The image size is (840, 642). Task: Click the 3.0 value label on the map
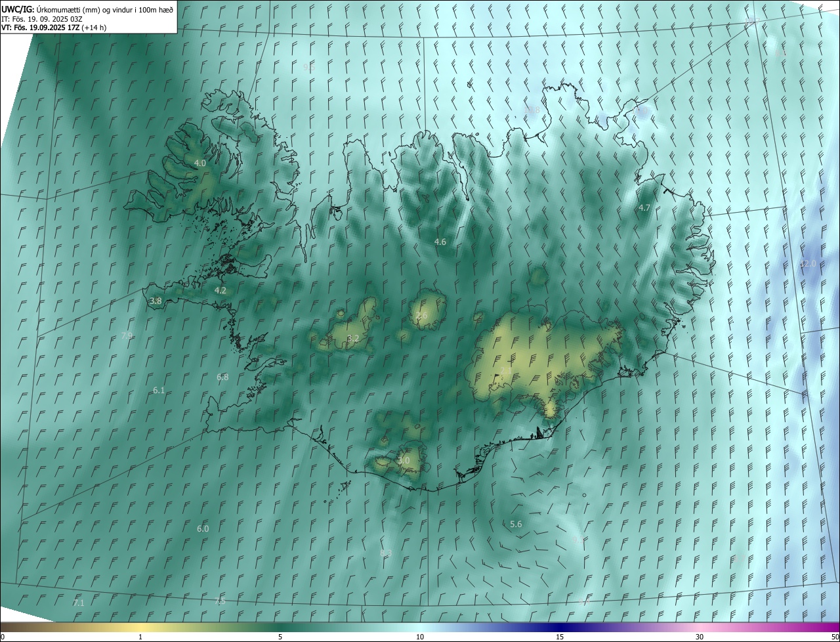404,461
